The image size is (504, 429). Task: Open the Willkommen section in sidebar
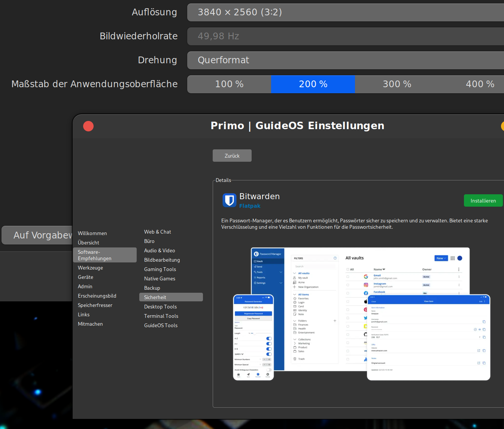(x=92, y=233)
